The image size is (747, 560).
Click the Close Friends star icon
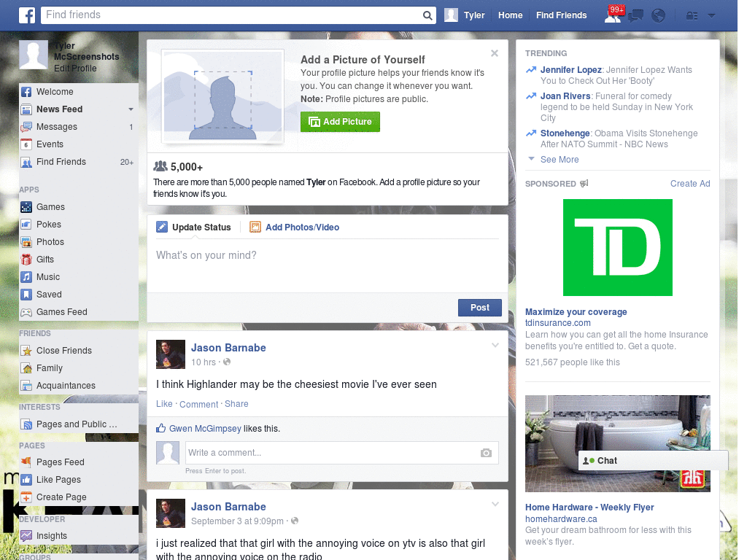[x=26, y=351]
